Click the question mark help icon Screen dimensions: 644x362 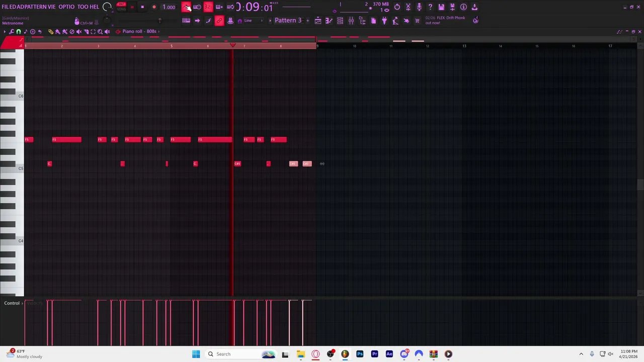tap(430, 7)
